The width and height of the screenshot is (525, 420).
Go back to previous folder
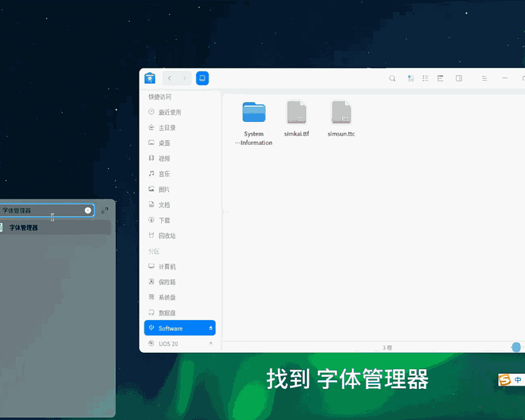[170, 78]
